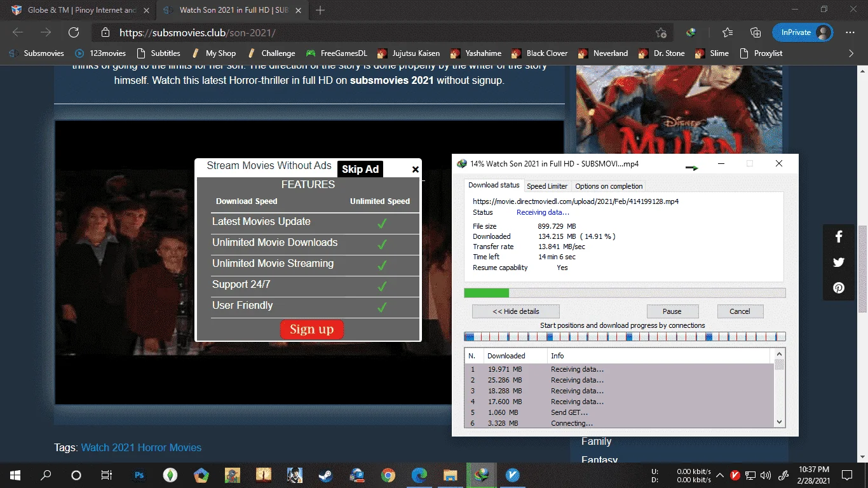This screenshot has height=488, width=868.
Task: Select the Download status tab
Action: click(494, 186)
